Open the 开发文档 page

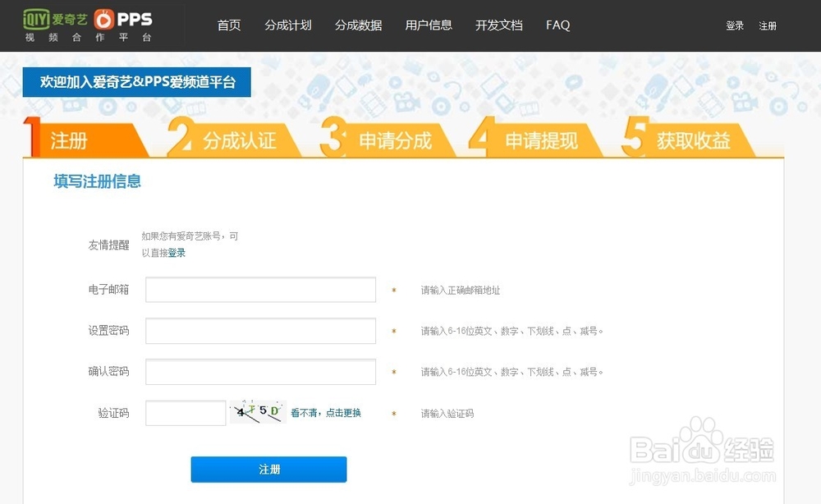pyautogui.click(x=498, y=25)
